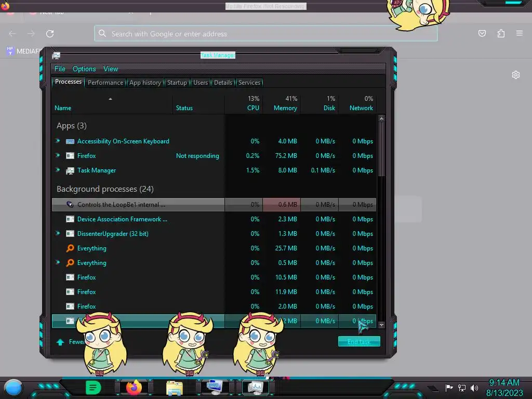Screen dimensions: 532x399
Task: Expand the Task Manager app entry
Action: [x=58, y=170]
